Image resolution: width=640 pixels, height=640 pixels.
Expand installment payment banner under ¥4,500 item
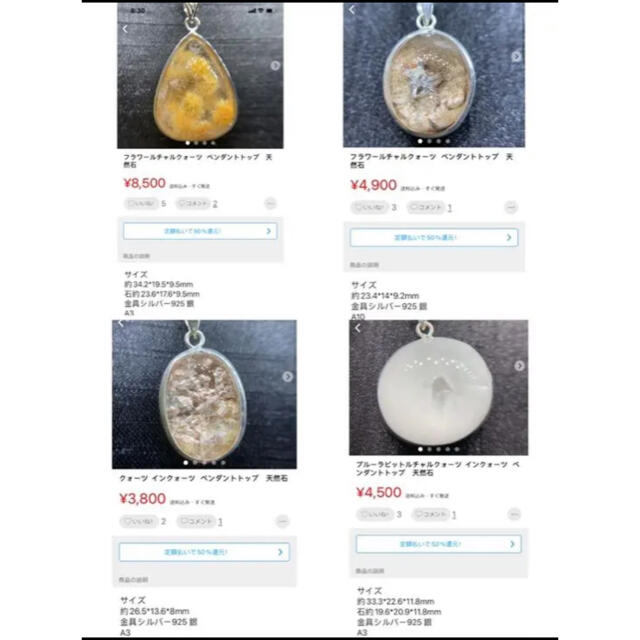click(x=439, y=544)
